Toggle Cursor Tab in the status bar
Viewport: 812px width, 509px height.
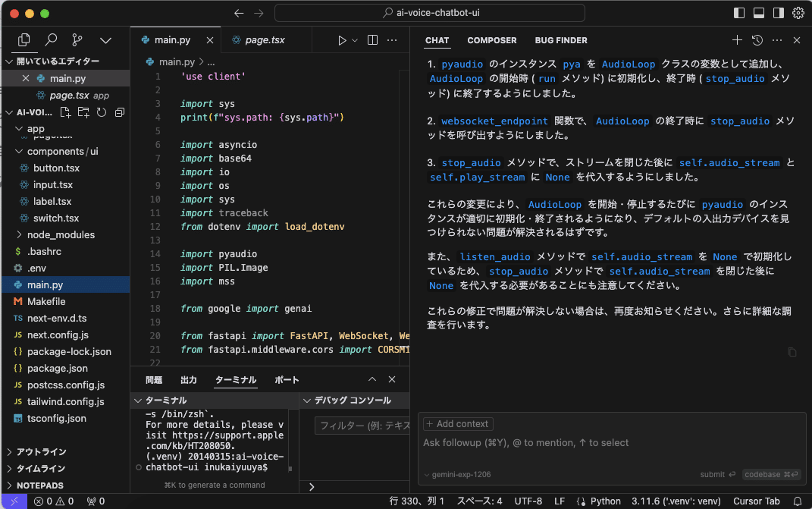(756, 501)
